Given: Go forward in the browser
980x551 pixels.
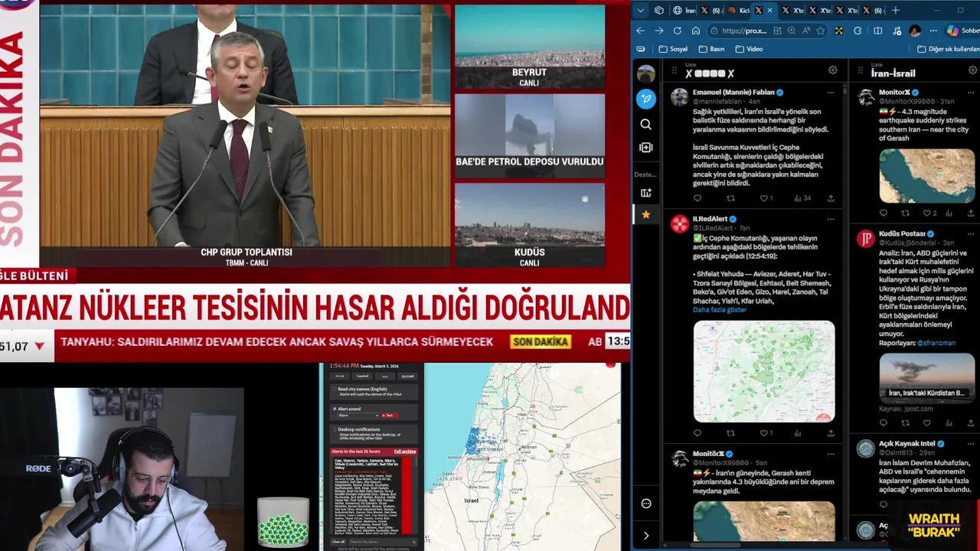Looking at the screenshot, I should pyautogui.click(x=659, y=31).
